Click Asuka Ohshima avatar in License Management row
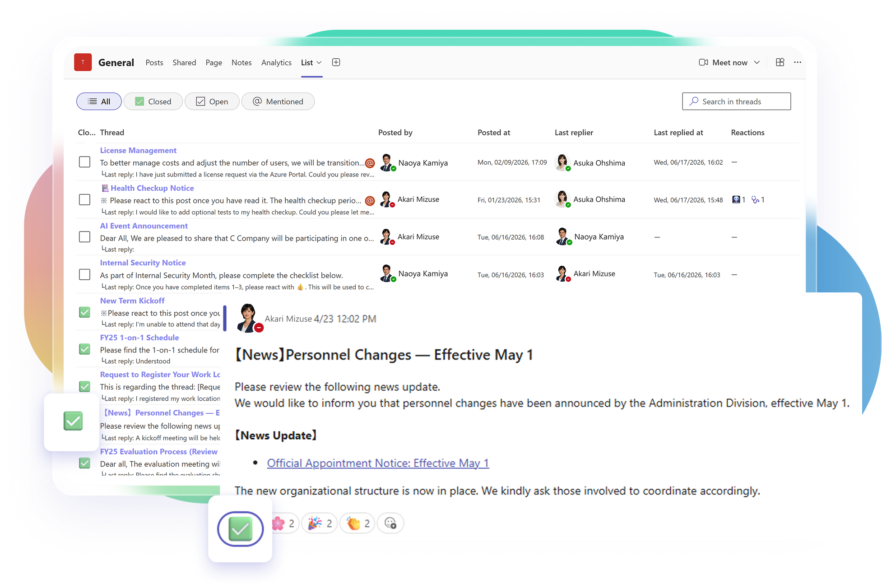The image size is (882, 588). [x=562, y=162]
